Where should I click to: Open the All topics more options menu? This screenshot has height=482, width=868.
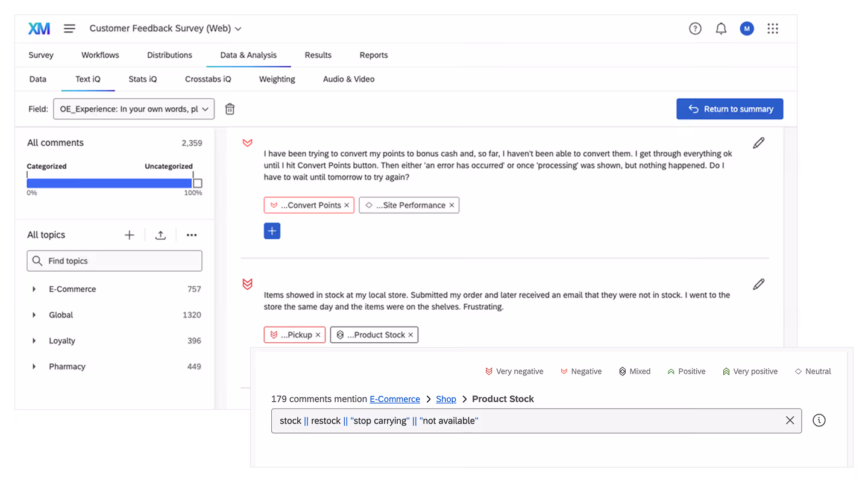coord(192,235)
